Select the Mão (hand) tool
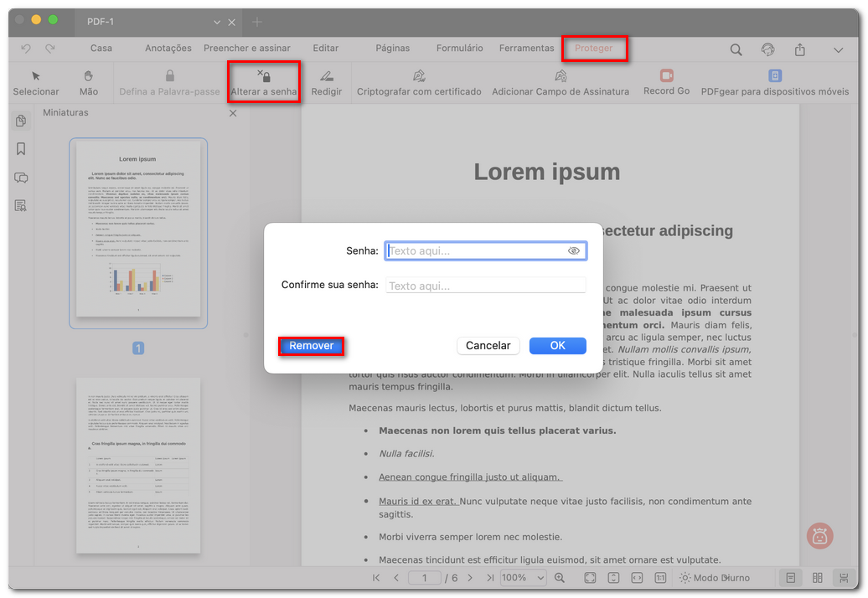The image size is (868, 598). [x=88, y=83]
